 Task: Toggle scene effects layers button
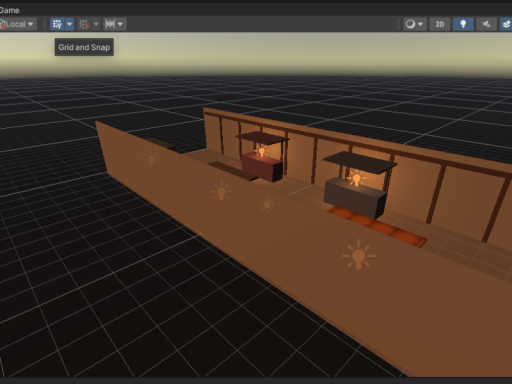506,24
